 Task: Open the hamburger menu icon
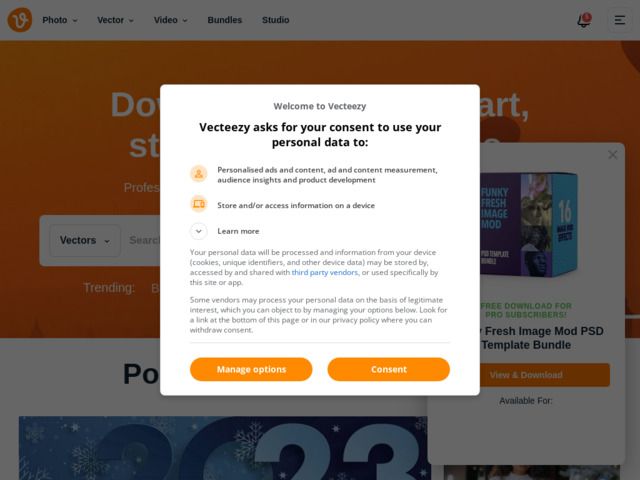pyautogui.click(x=620, y=20)
